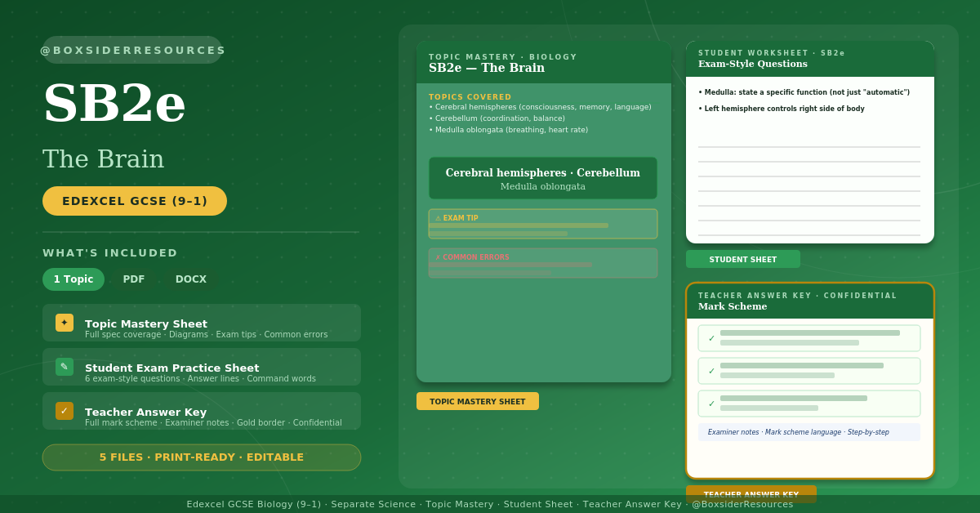Click the SB2e main title

[x=114, y=103]
